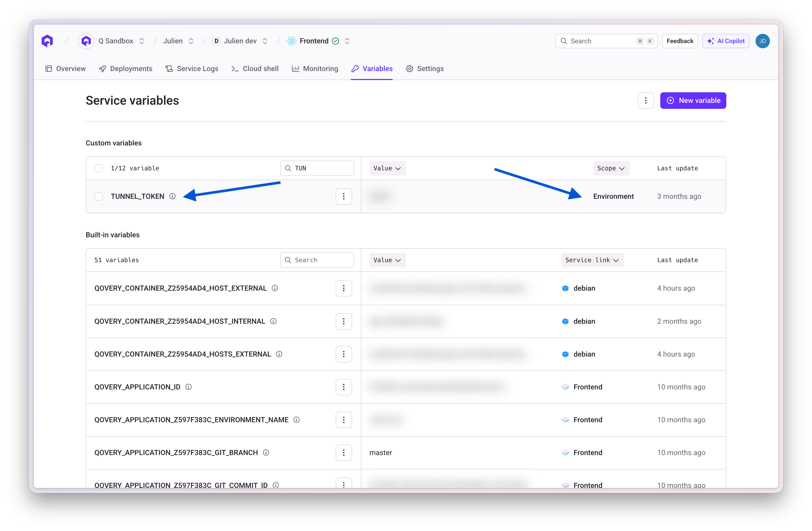The width and height of the screenshot is (812, 531).
Task: Show info for ENVIRONMENT_NAME variable
Action: coord(296,420)
